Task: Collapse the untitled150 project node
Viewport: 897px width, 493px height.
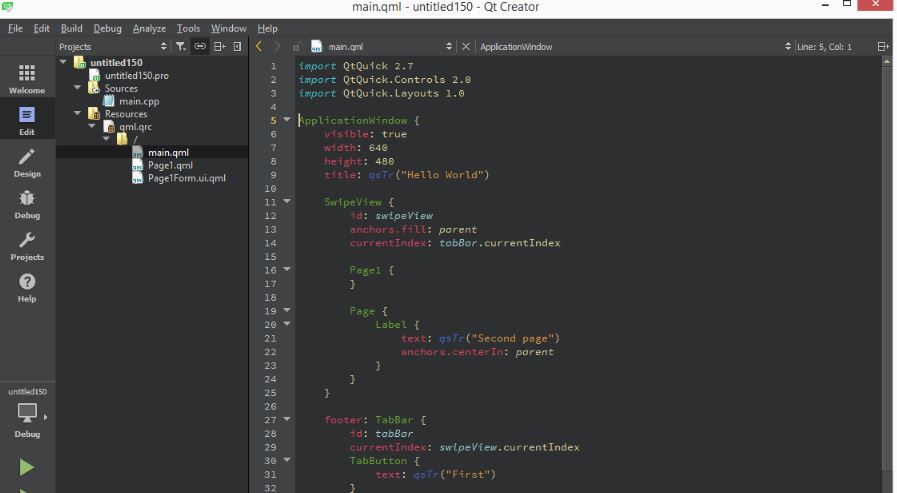Action: click(x=63, y=62)
